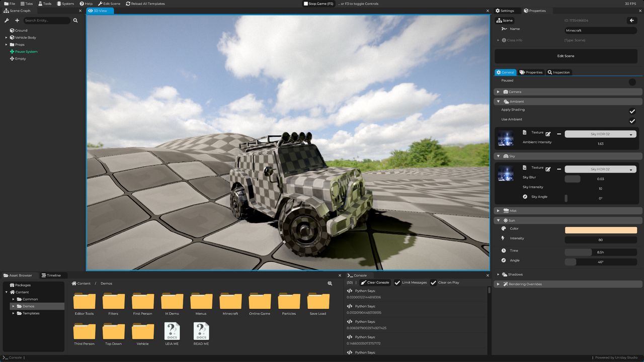This screenshot has width=644, height=362.
Task: Toggle the Apply Shading checkbox
Action: (632, 111)
